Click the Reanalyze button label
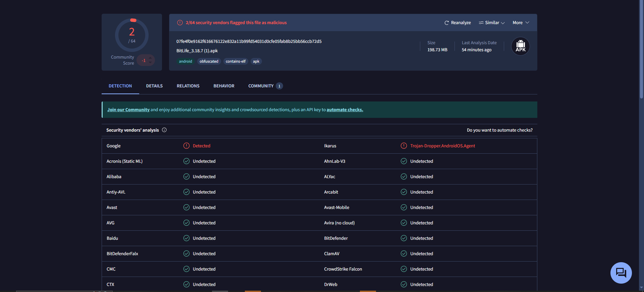The width and height of the screenshot is (644, 292). click(x=461, y=23)
